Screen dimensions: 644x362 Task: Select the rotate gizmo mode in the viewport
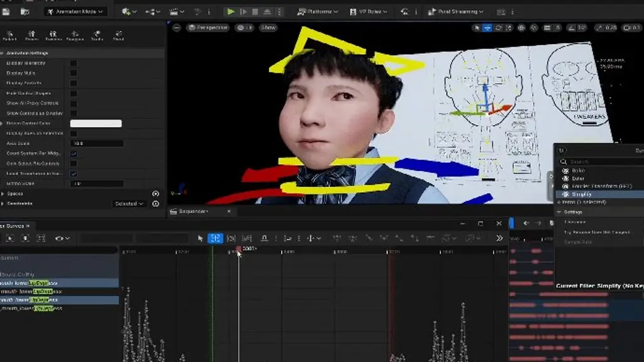click(498, 28)
